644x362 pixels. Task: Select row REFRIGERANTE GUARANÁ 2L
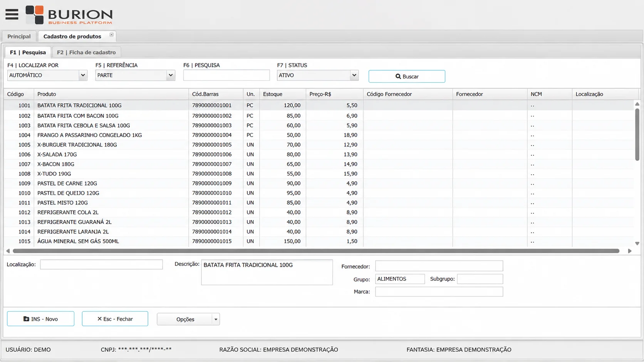pos(319,222)
